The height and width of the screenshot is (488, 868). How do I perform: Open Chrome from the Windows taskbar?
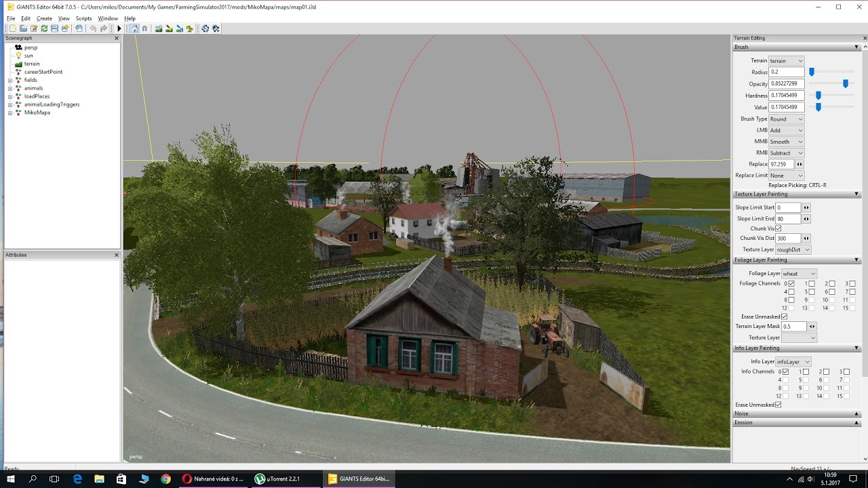point(165,479)
